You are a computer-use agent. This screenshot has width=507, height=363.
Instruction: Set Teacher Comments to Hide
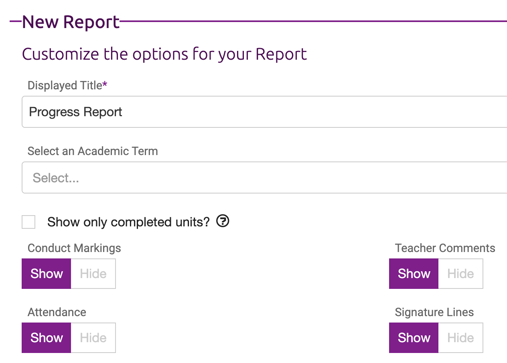461,274
